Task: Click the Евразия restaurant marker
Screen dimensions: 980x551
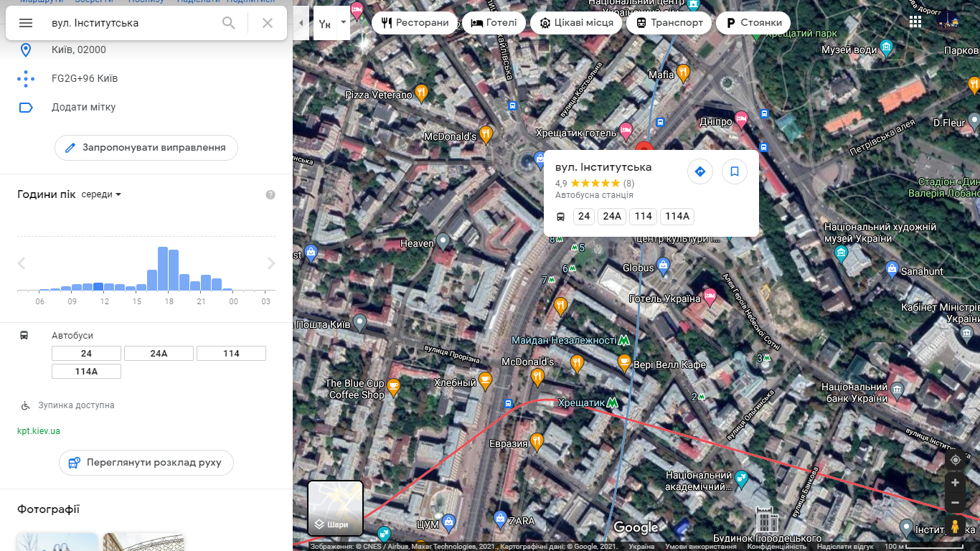Action: pos(537,441)
